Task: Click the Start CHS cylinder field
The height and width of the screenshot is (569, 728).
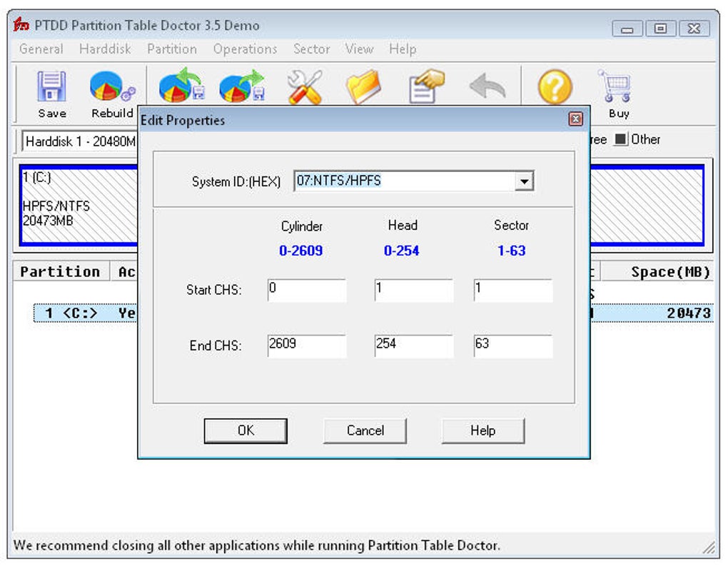Action: tap(307, 291)
